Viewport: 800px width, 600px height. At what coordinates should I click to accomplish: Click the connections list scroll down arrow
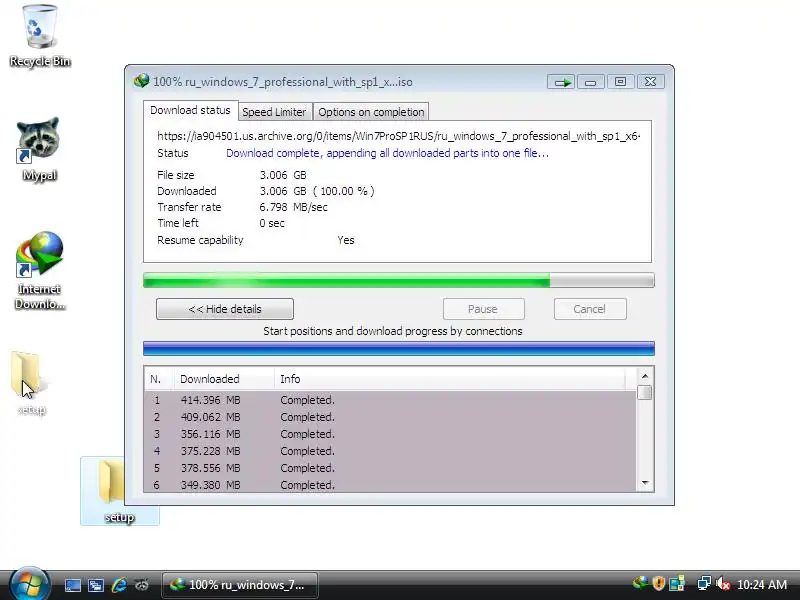coord(645,483)
